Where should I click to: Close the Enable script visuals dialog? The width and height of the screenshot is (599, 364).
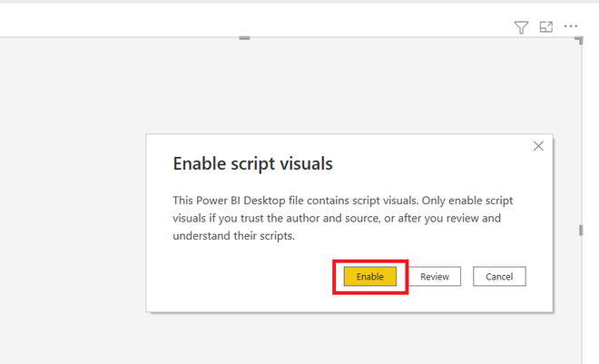point(538,146)
